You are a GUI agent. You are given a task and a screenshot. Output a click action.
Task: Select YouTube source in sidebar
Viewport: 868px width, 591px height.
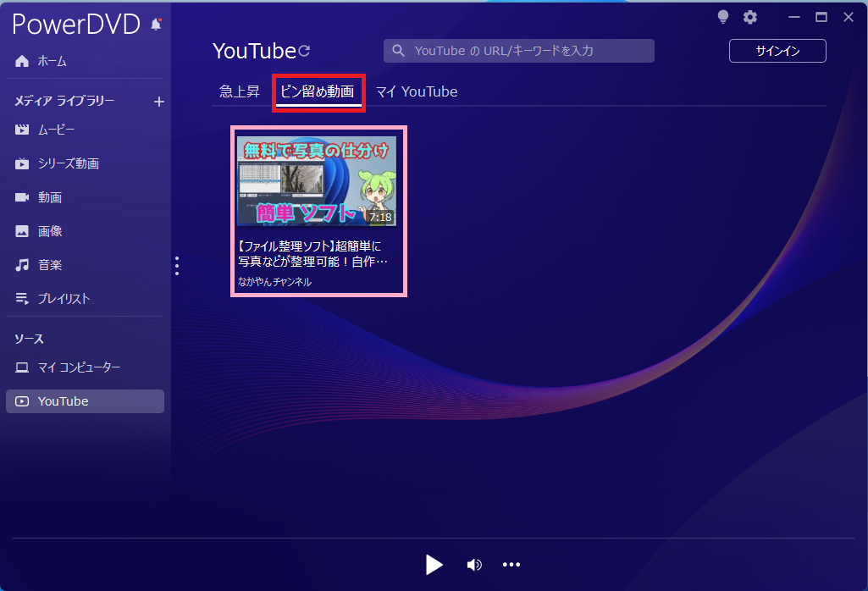tap(85, 401)
